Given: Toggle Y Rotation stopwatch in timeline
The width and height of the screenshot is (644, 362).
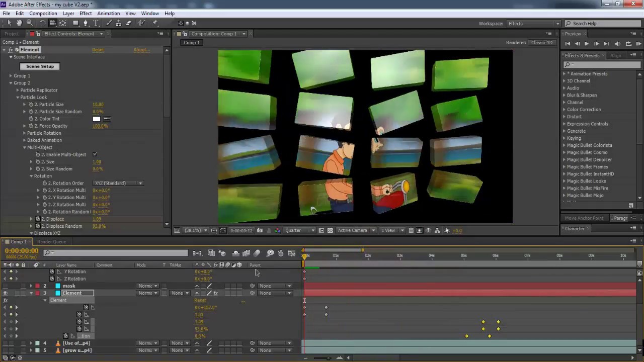Looking at the screenshot, I should pyautogui.click(x=52, y=271).
